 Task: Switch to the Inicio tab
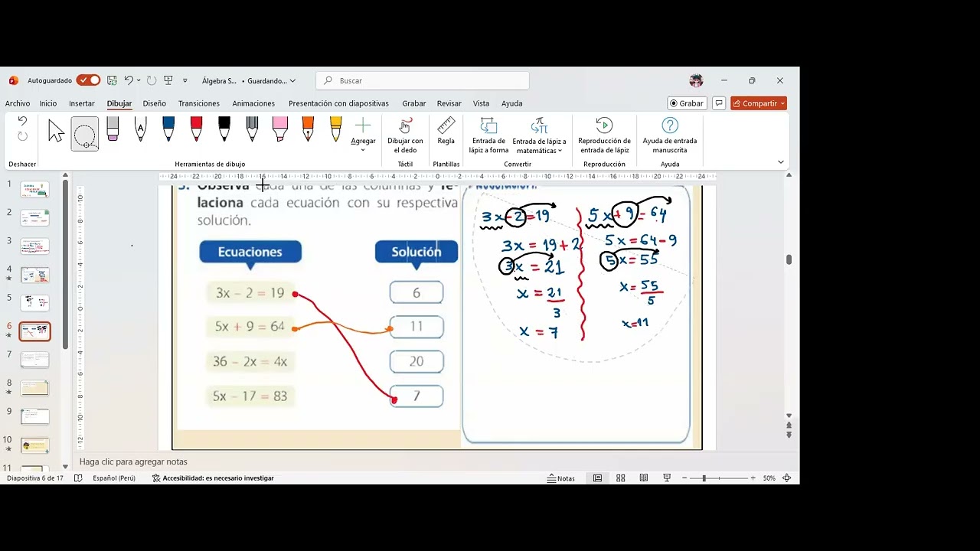48,103
